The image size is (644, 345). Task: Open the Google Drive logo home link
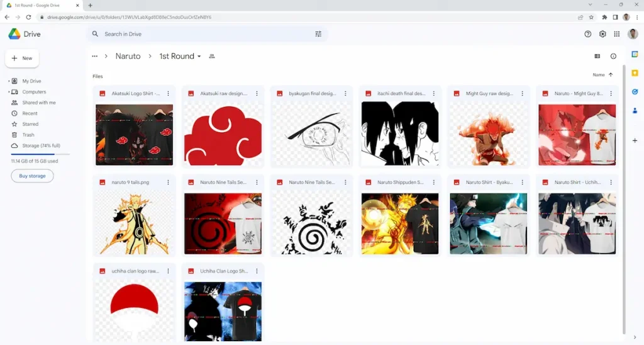click(x=25, y=34)
